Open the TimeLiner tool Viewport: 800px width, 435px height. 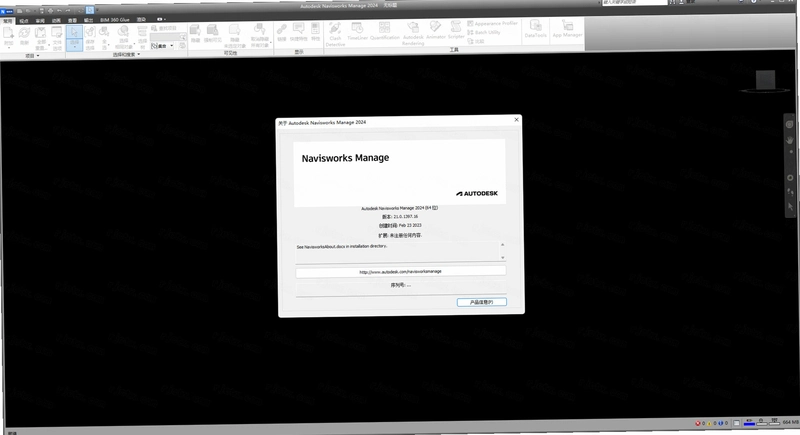(x=358, y=32)
